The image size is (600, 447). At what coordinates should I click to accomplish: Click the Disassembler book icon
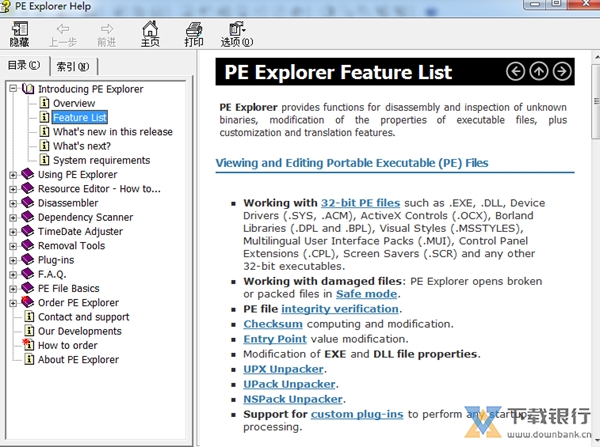tap(28, 202)
